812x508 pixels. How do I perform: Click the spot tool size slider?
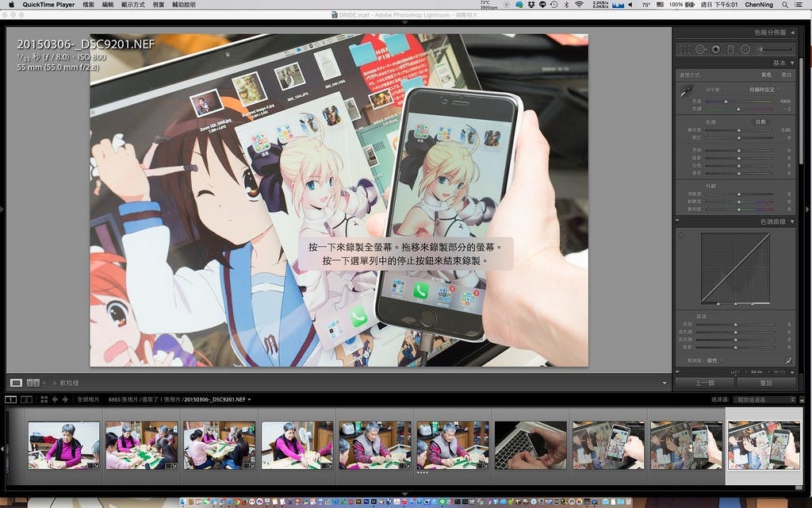pos(776,49)
